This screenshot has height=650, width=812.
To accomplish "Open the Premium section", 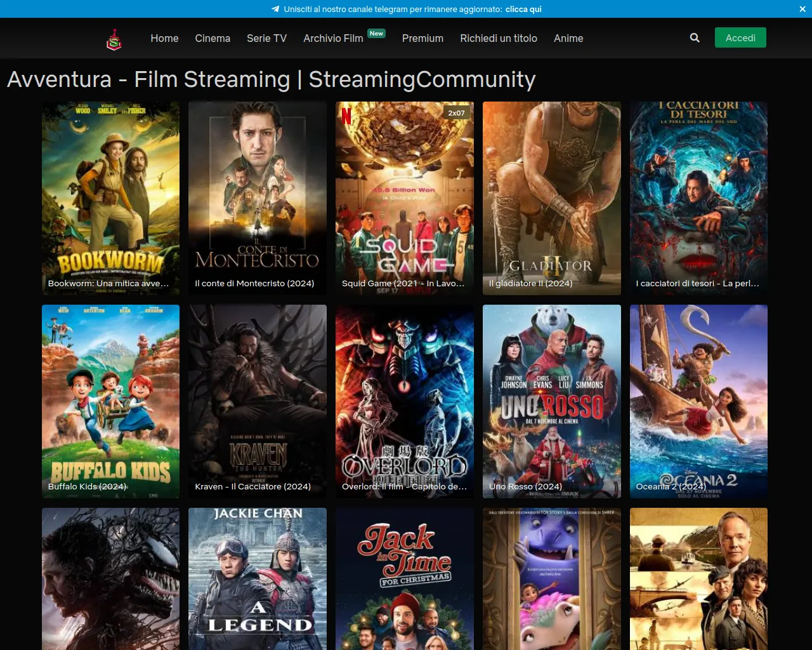I will 422,38.
